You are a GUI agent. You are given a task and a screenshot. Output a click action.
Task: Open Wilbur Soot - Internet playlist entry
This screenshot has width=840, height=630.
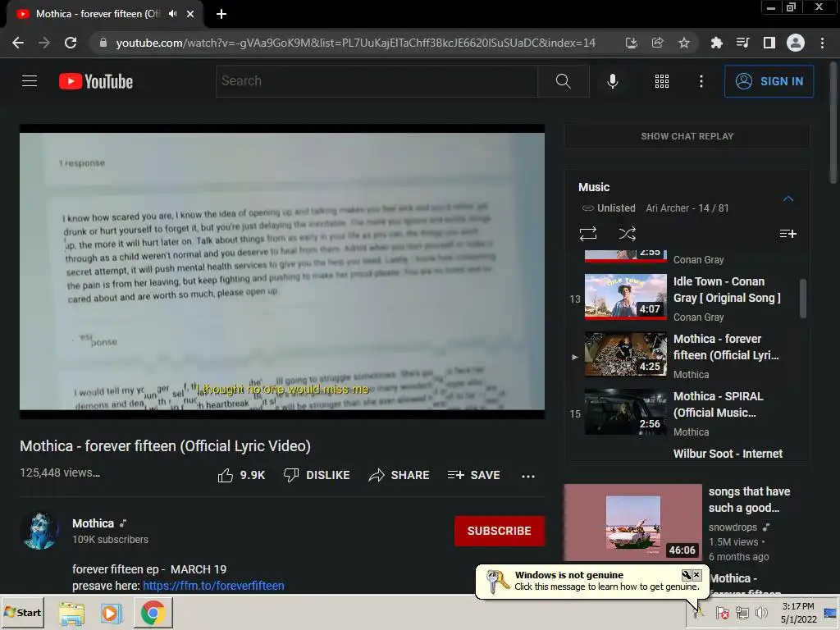pyautogui.click(x=728, y=453)
